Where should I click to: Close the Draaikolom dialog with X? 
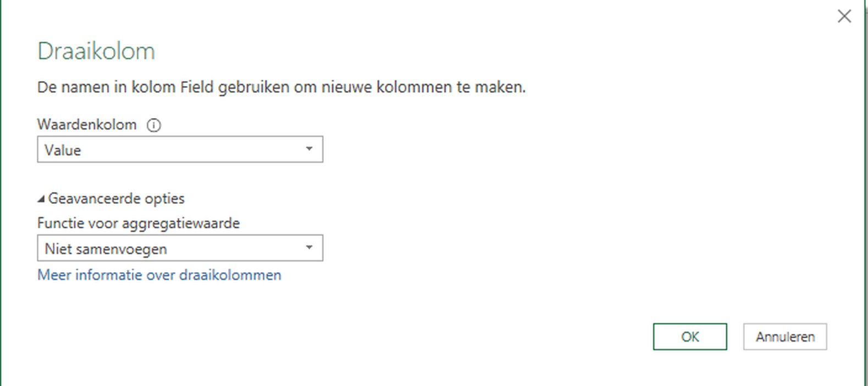tap(844, 16)
